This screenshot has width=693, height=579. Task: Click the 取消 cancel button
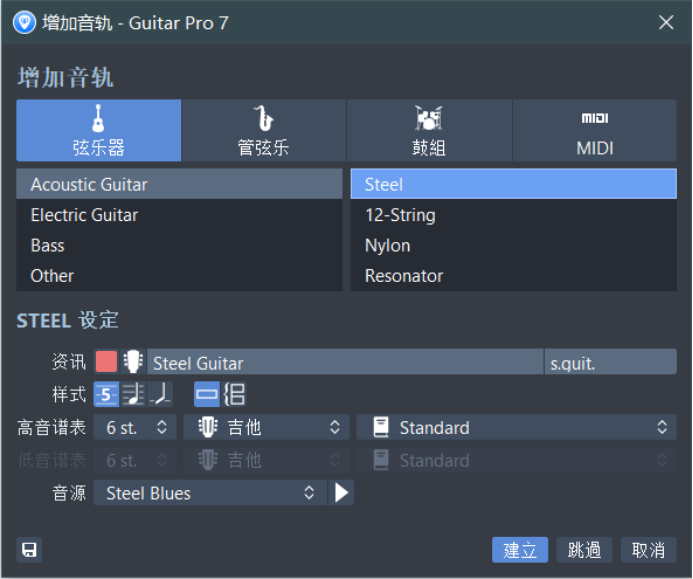[648, 550]
